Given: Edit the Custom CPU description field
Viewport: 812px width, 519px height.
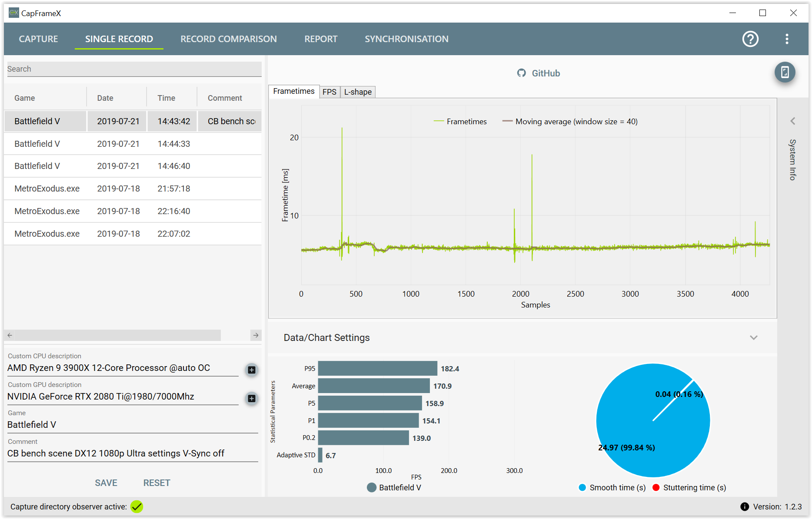Looking at the screenshot, I should point(123,368).
